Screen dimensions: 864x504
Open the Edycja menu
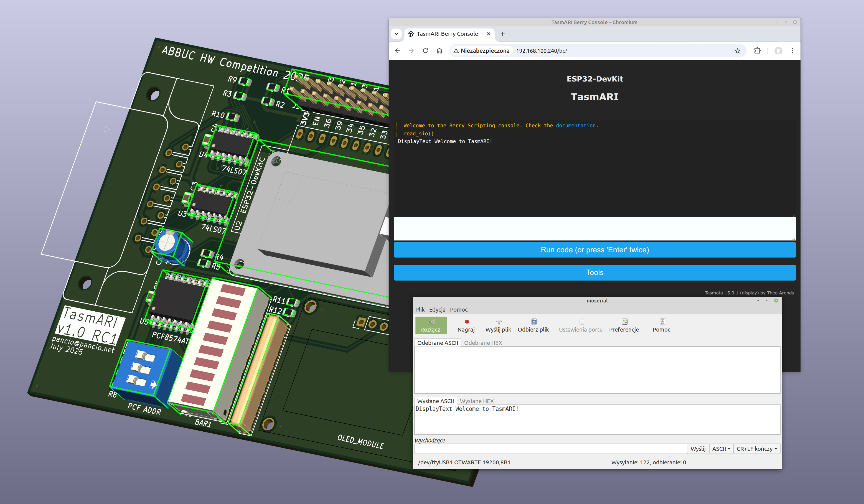pos(437,310)
